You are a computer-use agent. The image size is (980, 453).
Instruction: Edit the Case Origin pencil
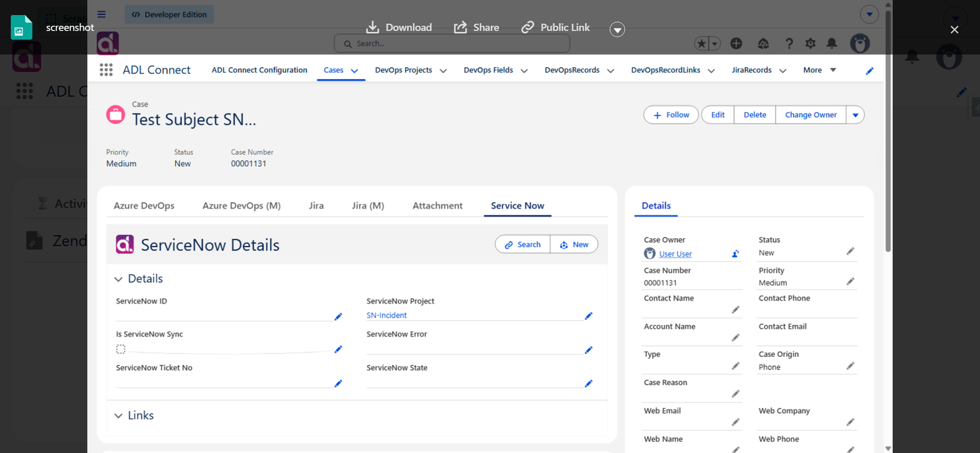pos(850,366)
